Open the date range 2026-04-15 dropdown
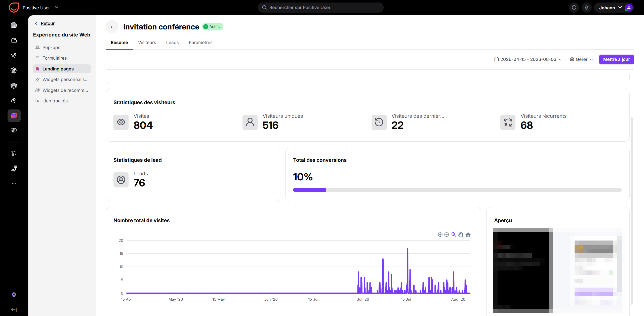 pos(528,59)
